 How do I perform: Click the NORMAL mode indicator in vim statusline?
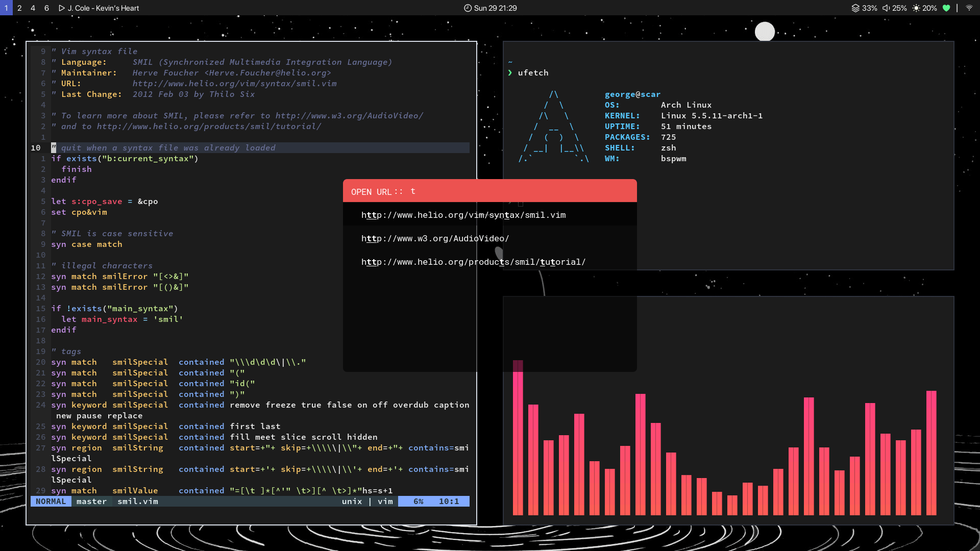51,502
